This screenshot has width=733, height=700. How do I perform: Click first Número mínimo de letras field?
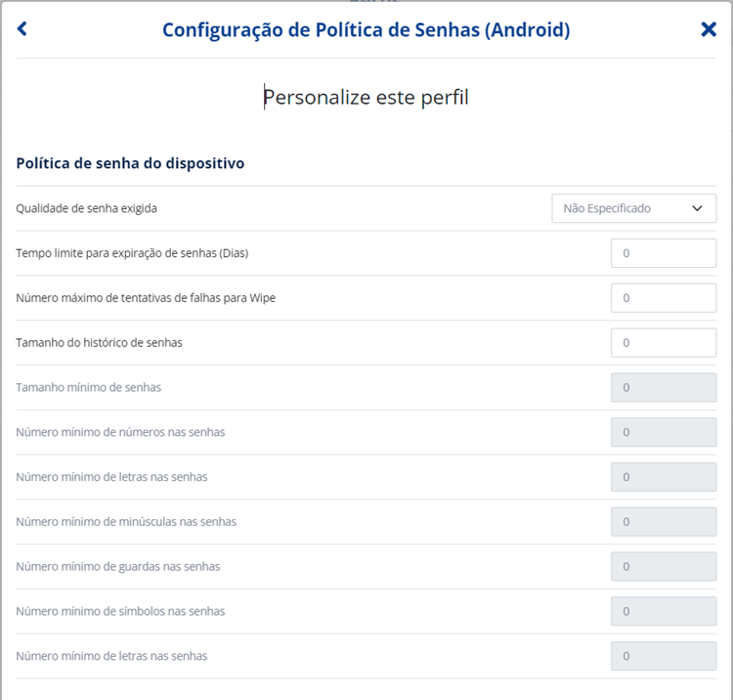click(664, 477)
